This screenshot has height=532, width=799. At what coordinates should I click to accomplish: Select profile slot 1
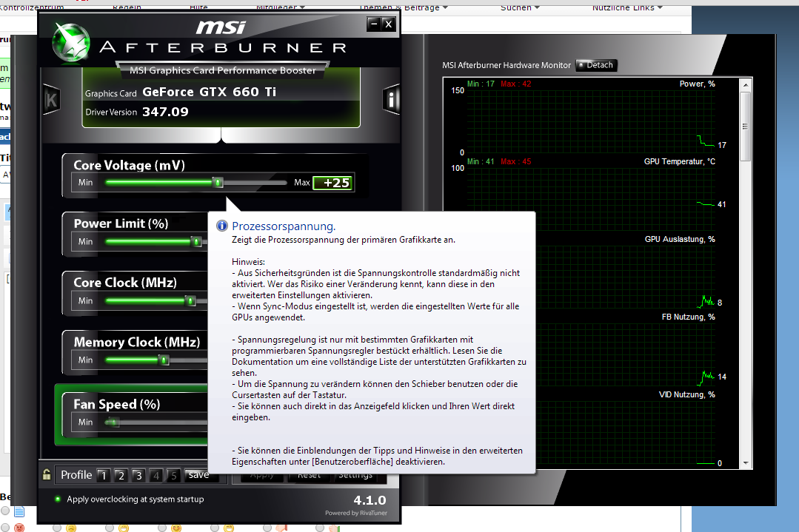pos(104,476)
